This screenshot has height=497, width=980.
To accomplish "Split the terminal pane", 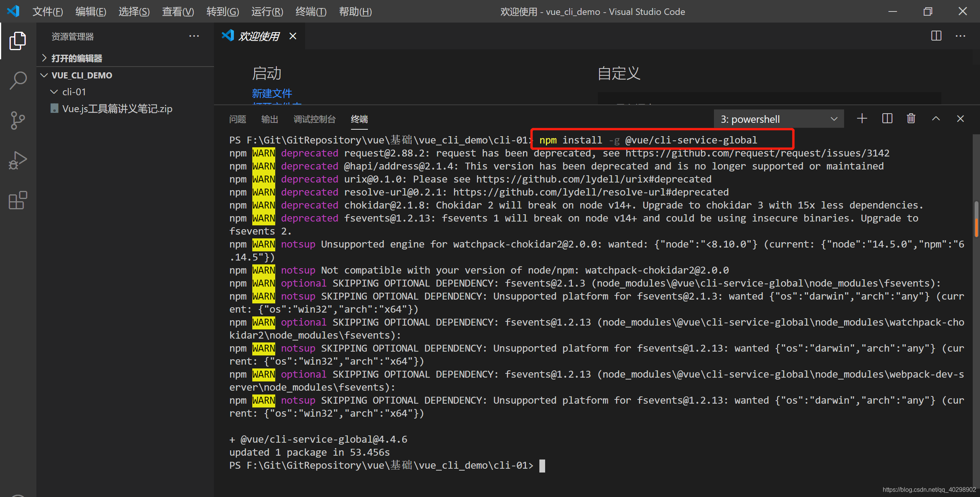I will [887, 119].
